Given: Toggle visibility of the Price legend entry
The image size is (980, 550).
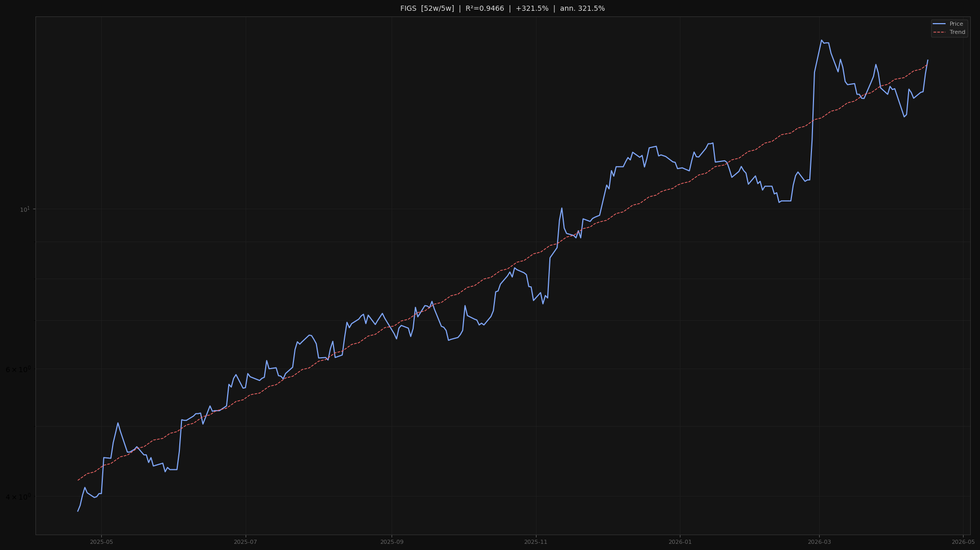Looking at the screenshot, I should click(956, 24).
